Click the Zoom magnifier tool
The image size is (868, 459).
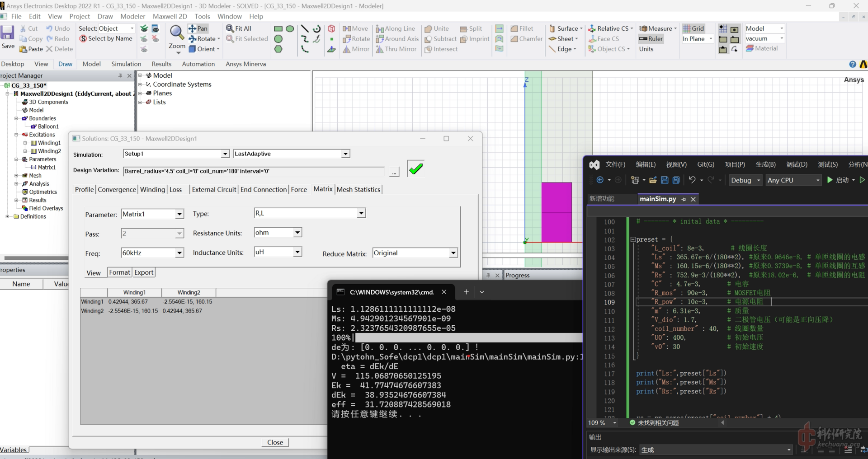[x=177, y=33]
